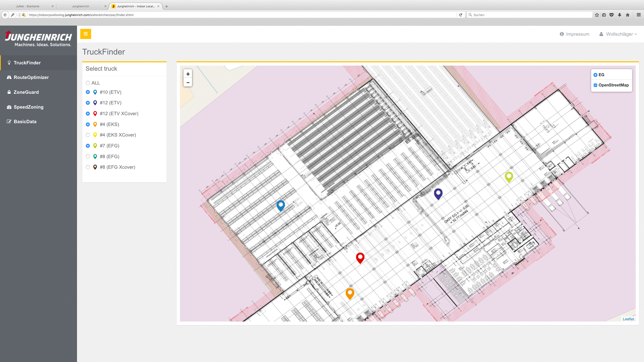Enable the #4 (EKS XCover) radio button
Viewport: 644px width, 362px height.
(88, 135)
